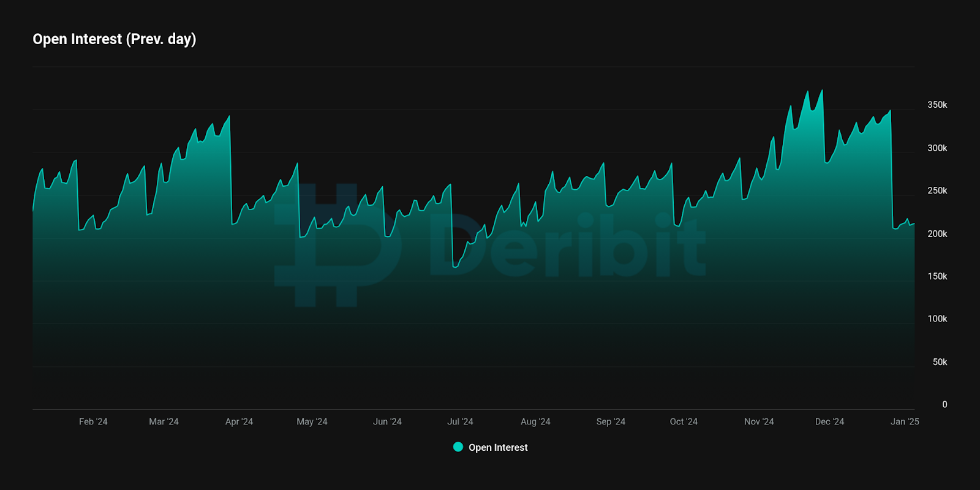
Task: Click the 50k y-axis value
Action: pos(940,362)
